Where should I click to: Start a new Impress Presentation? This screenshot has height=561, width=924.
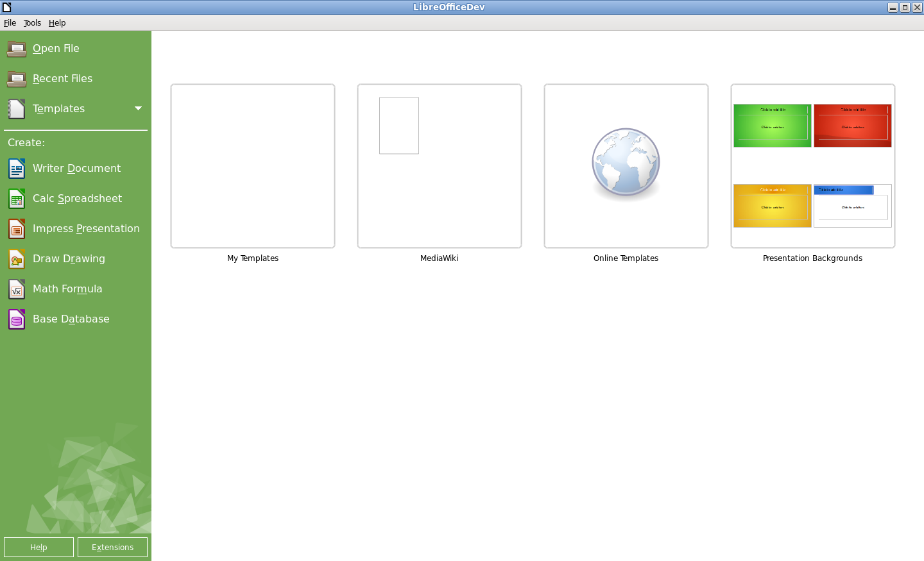pyautogui.click(x=85, y=229)
